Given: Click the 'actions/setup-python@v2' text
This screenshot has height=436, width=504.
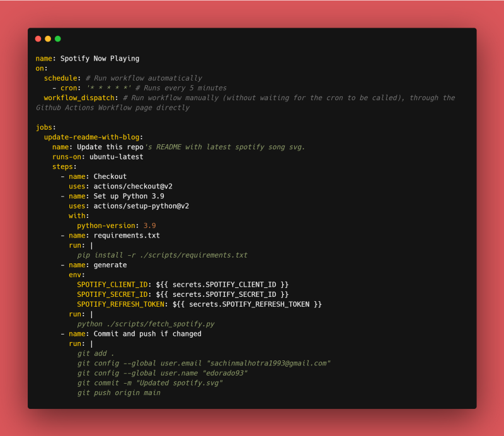Looking at the screenshot, I should [x=141, y=206].
